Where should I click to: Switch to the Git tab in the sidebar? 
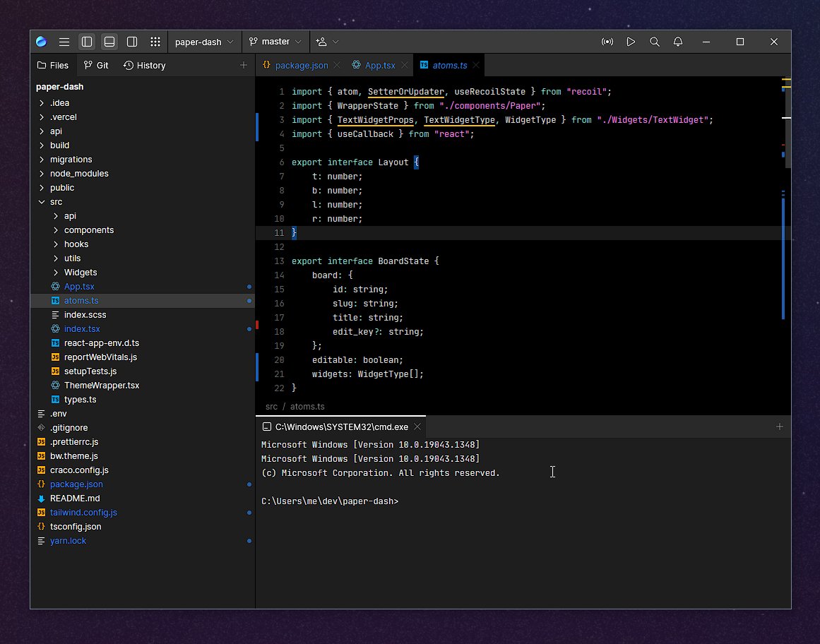[x=95, y=64]
